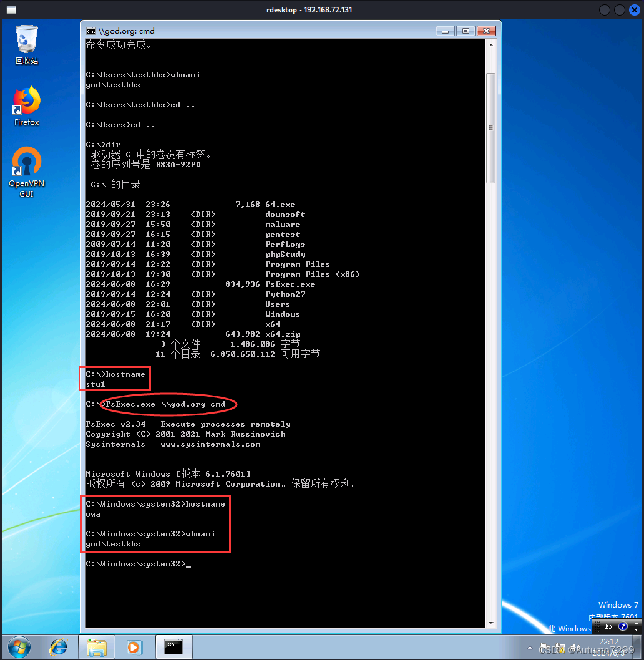644x660 pixels.
Task: Open the Action Center flag icon
Action: [x=545, y=648]
